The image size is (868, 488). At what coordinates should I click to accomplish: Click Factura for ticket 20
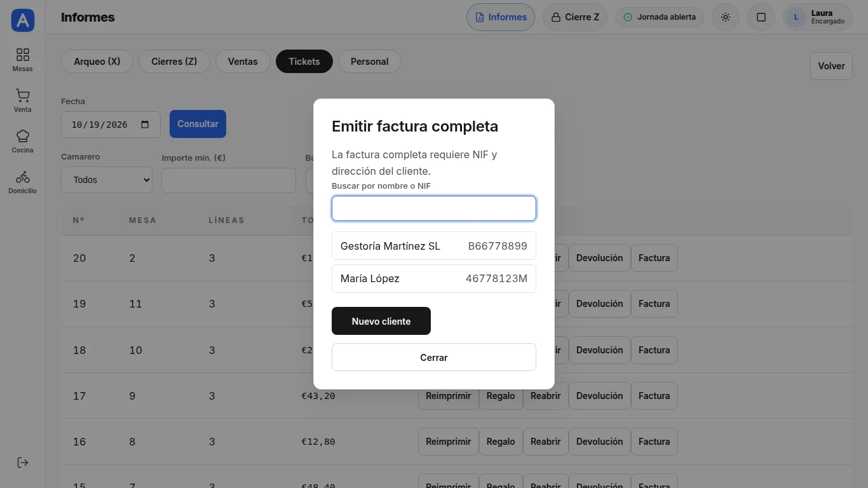tap(654, 258)
